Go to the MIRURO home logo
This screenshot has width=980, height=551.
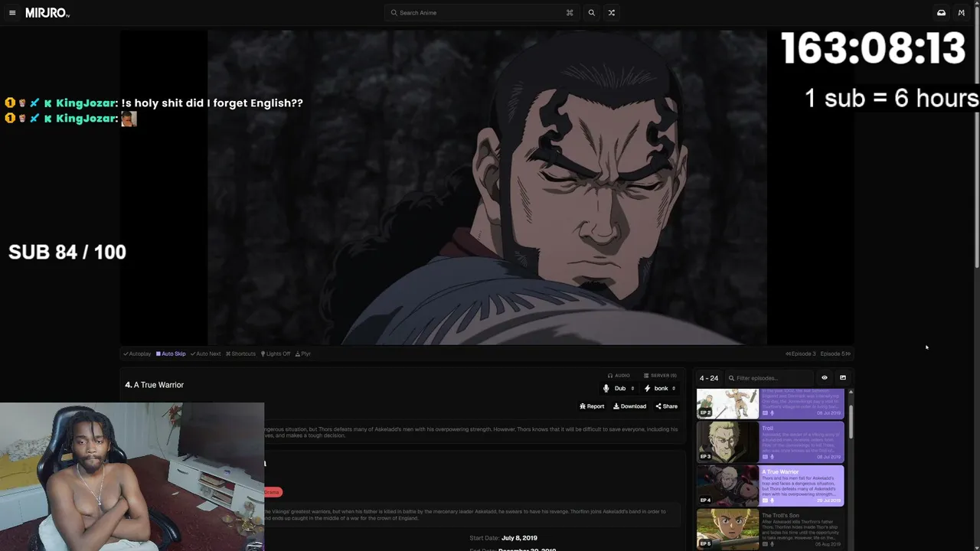pyautogui.click(x=47, y=13)
